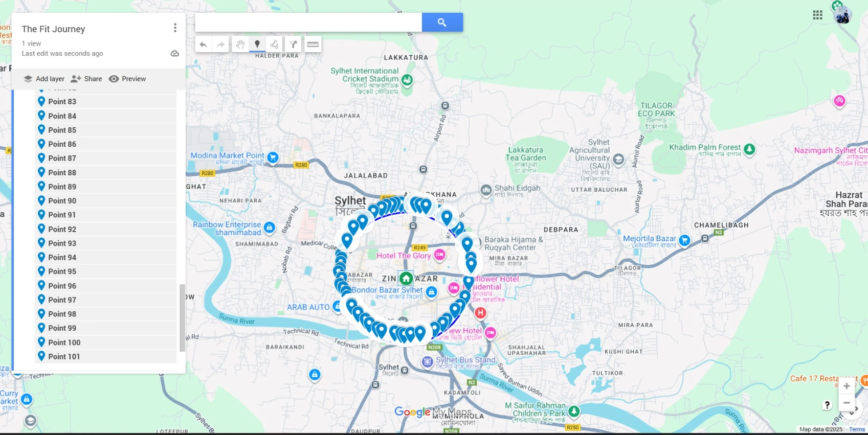The width and height of the screenshot is (868, 435).
Task: Open the map Preview
Action: pos(127,79)
